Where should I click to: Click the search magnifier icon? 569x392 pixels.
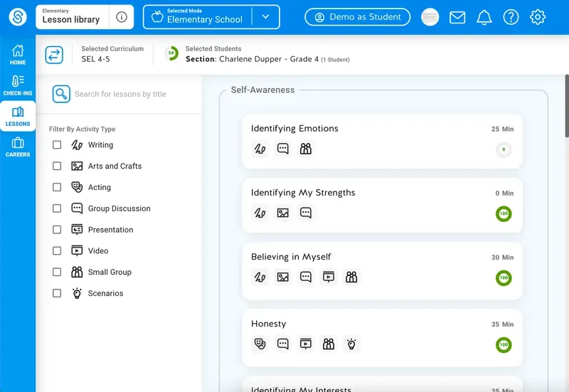click(61, 94)
